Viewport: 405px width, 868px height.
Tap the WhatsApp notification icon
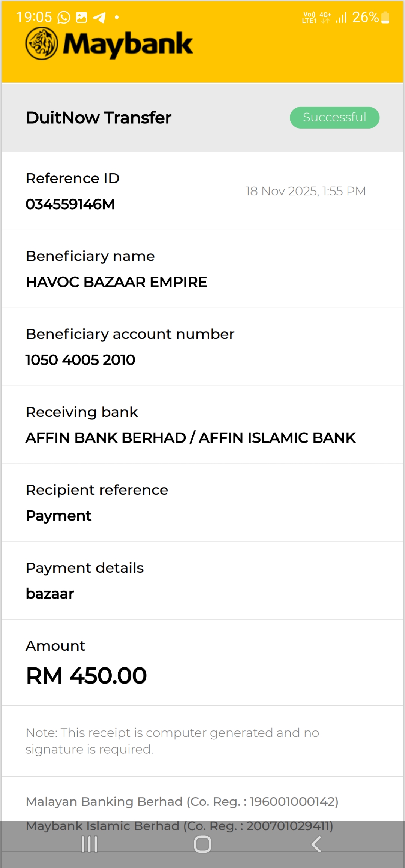(64, 17)
